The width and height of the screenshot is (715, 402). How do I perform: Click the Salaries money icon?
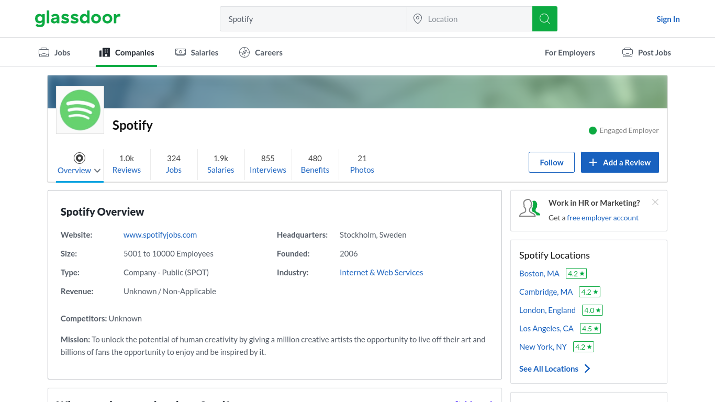click(180, 52)
